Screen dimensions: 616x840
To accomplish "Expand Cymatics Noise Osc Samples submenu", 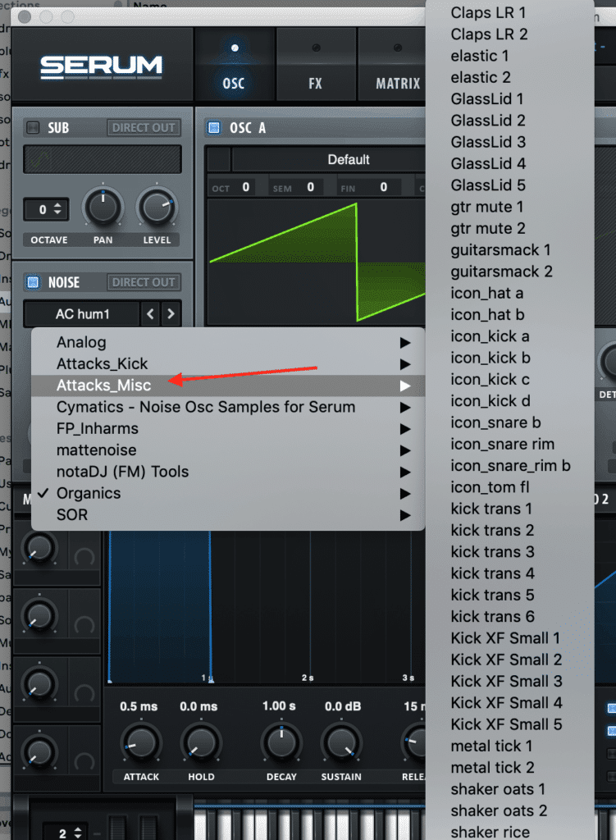I will pyautogui.click(x=228, y=407).
